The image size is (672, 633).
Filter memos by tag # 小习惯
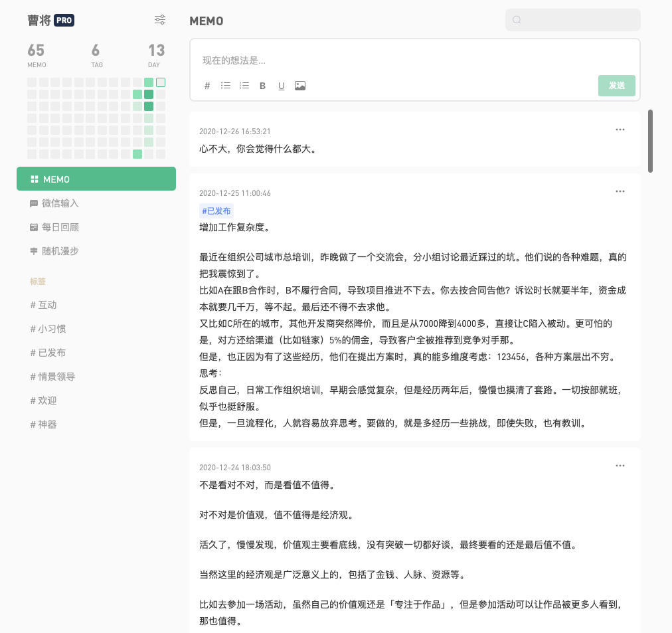click(48, 329)
